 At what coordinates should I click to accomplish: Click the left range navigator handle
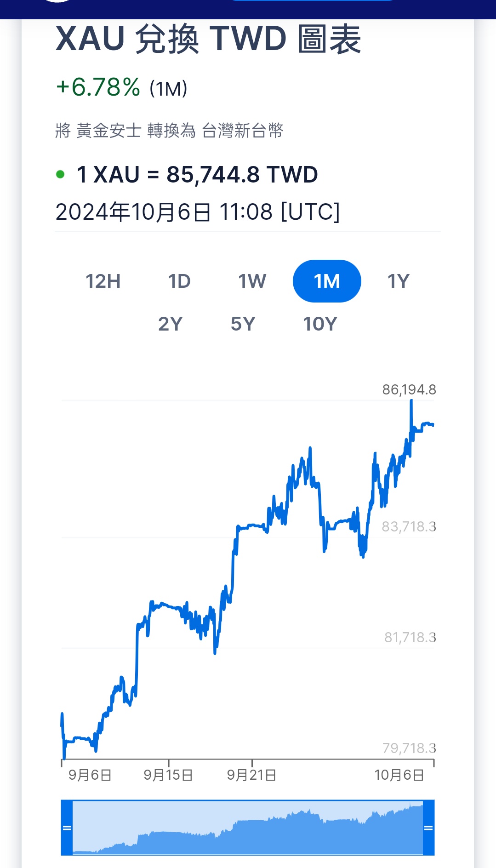67,828
